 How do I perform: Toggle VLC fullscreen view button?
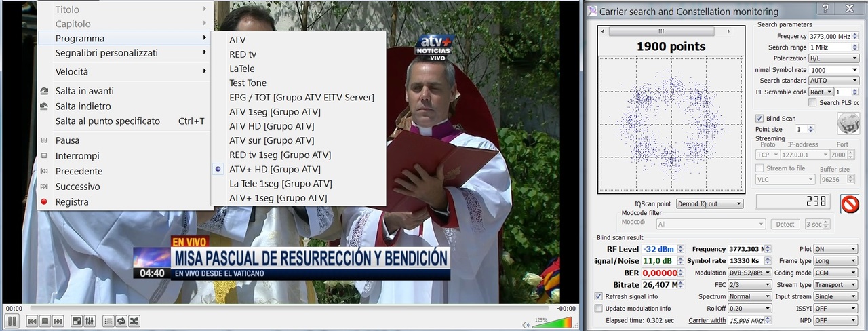(x=77, y=321)
